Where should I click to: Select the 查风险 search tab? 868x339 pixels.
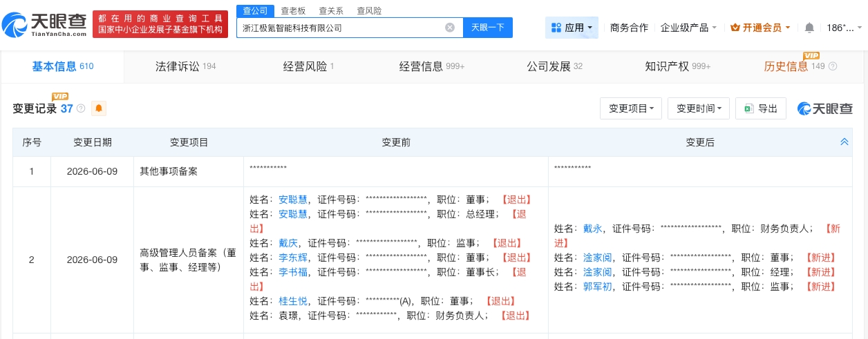(369, 10)
